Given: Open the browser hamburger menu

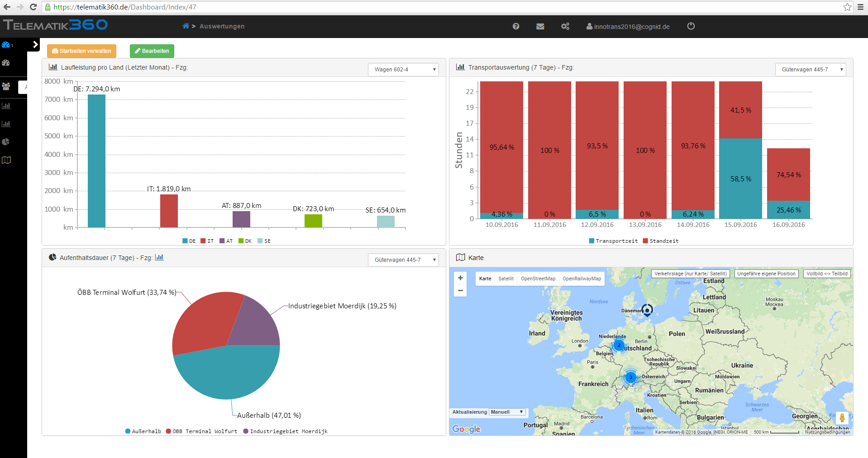Looking at the screenshot, I should click(860, 7).
